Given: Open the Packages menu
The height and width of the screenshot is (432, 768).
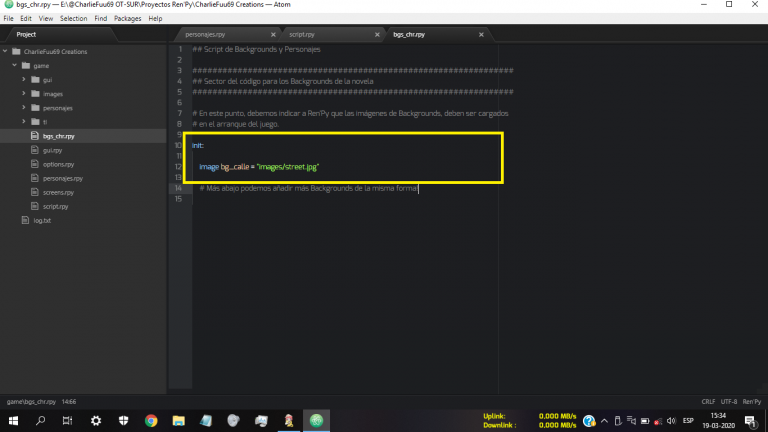Looking at the screenshot, I should (x=127, y=18).
